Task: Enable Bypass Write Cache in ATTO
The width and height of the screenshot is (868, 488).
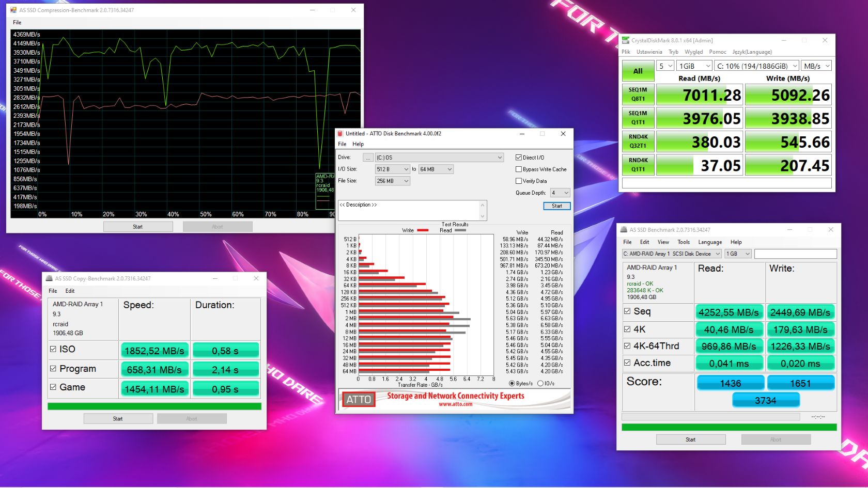Action: pyautogui.click(x=519, y=169)
